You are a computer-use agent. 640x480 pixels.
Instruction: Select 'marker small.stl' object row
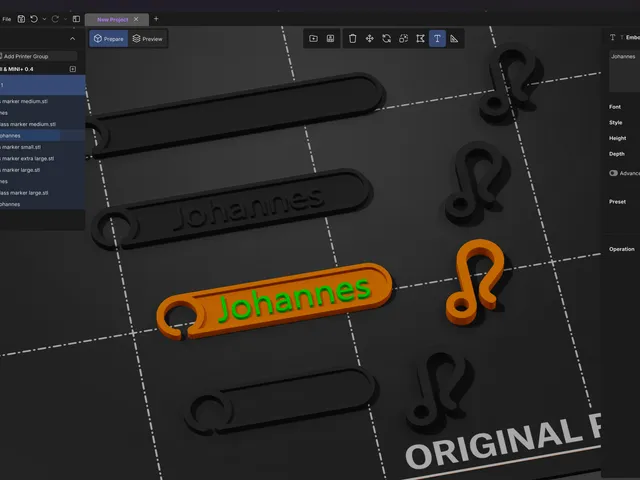coord(42,147)
